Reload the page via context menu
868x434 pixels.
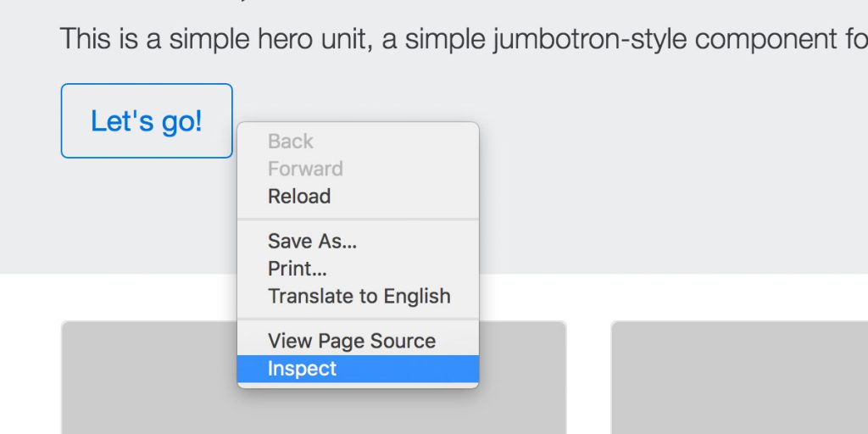[359, 197]
